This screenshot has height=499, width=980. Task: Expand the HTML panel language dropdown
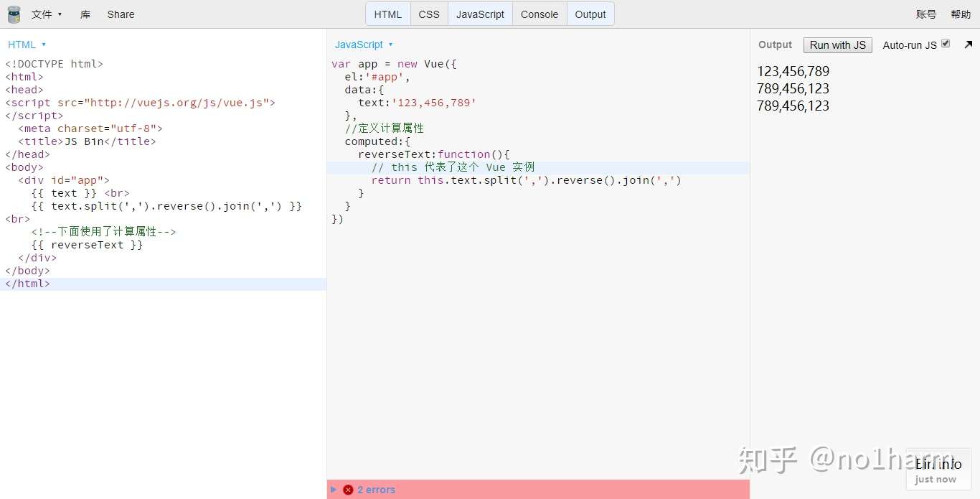click(x=27, y=45)
